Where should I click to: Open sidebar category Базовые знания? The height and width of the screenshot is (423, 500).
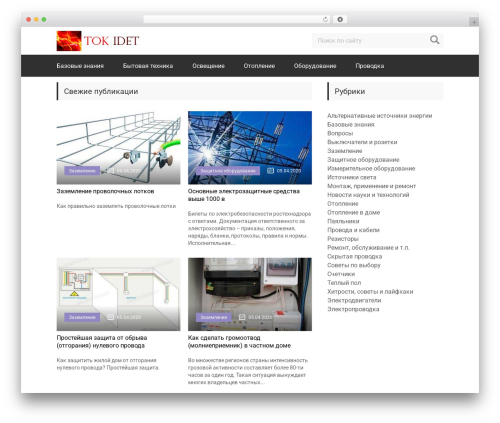[351, 124]
